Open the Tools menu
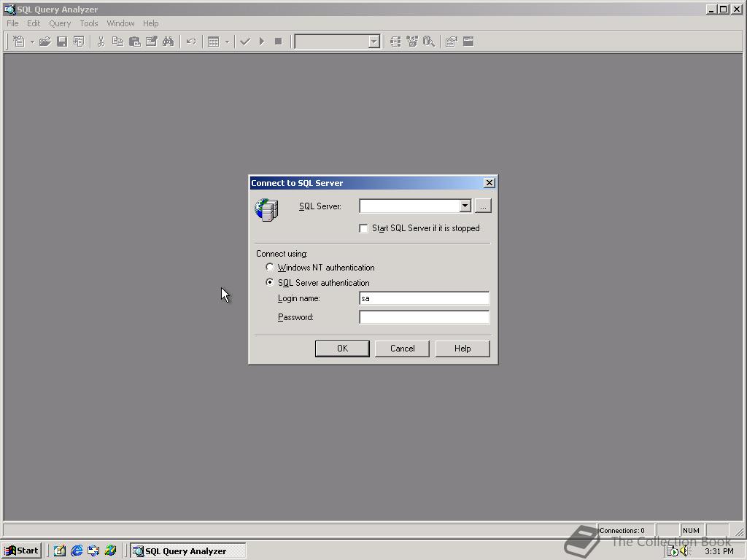Image resolution: width=747 pixels, height=560 pixels. tap(88, 23)
